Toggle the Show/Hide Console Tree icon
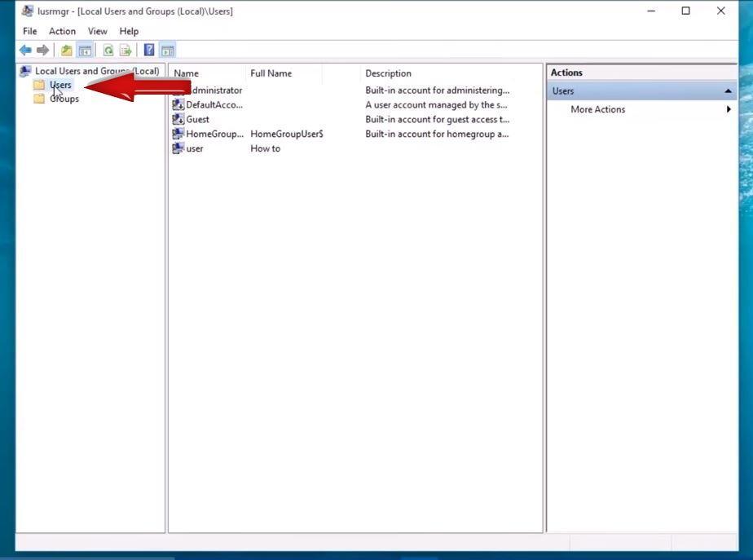 point(86,50)
